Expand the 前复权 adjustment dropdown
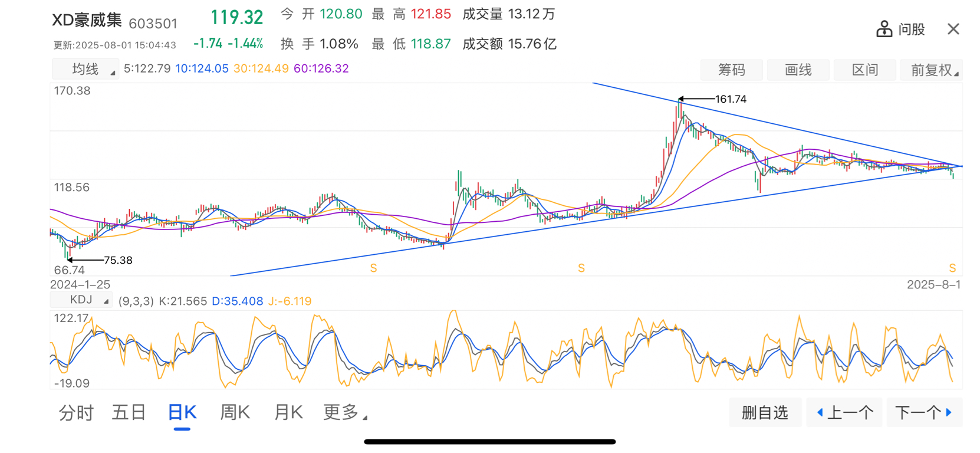The width and height of the screenshot is (980, 453). (x=932, y=70)
